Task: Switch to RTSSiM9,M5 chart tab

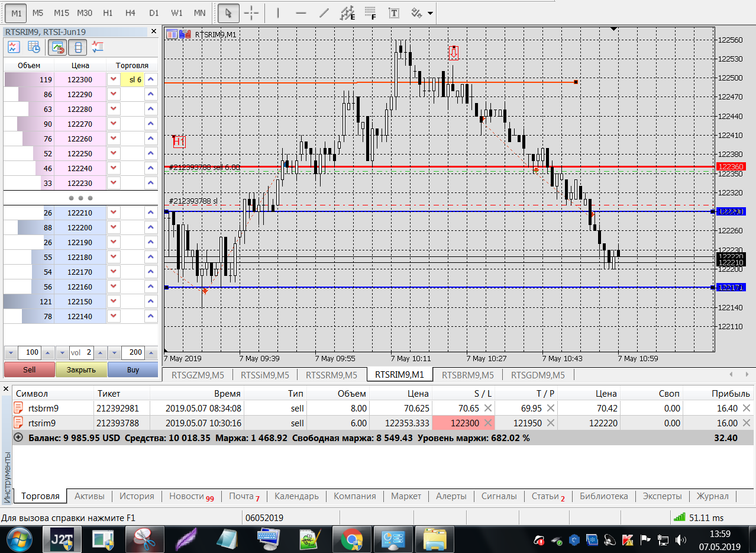Action: [x=265, y=375]
